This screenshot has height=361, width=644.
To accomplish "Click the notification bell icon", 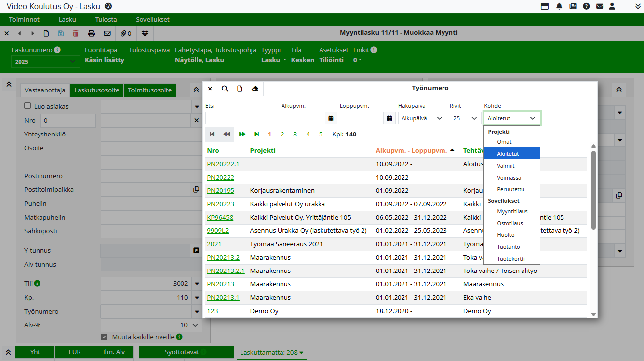I will pos(559,6).
